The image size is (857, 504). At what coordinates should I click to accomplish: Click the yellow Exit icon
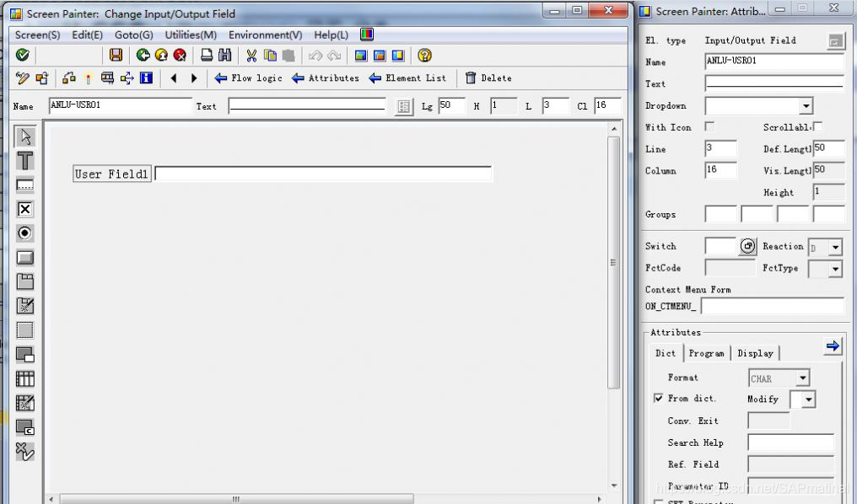(161, 55)
